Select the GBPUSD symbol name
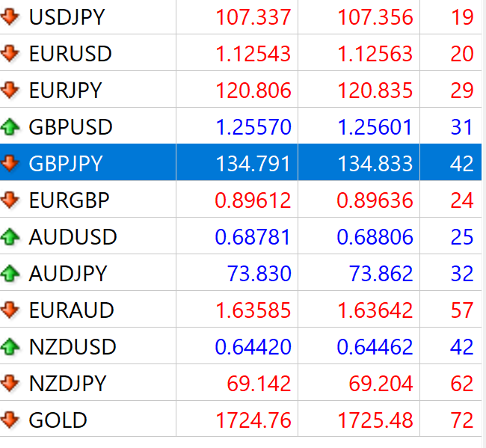486x448 pixels. click(x=70, y=127)
